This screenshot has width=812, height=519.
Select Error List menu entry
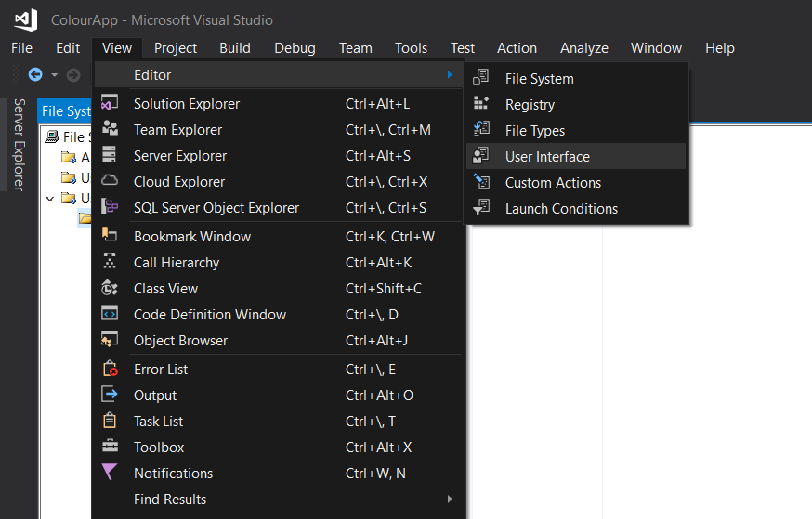(279, 370)
